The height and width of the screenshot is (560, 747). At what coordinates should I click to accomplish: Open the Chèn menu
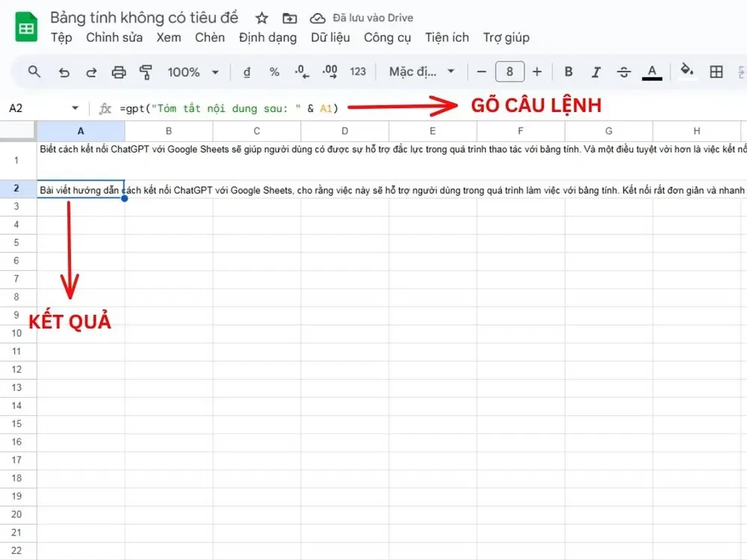210,37
